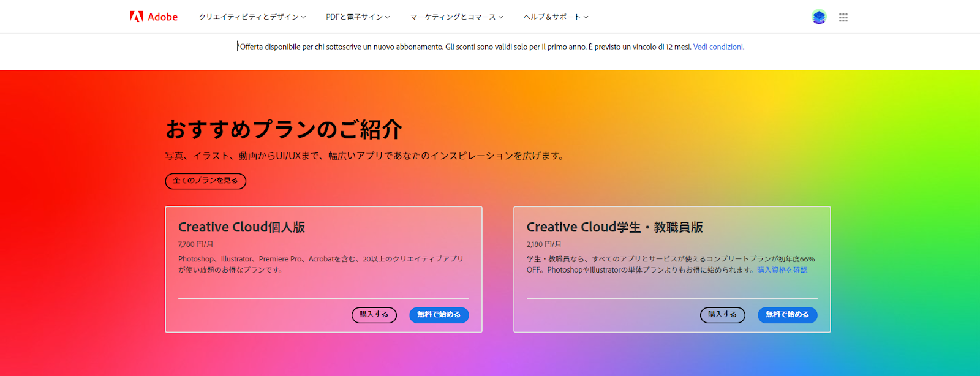
Task: Click the 2,180 円/月 price text
Action: [544, 244]
